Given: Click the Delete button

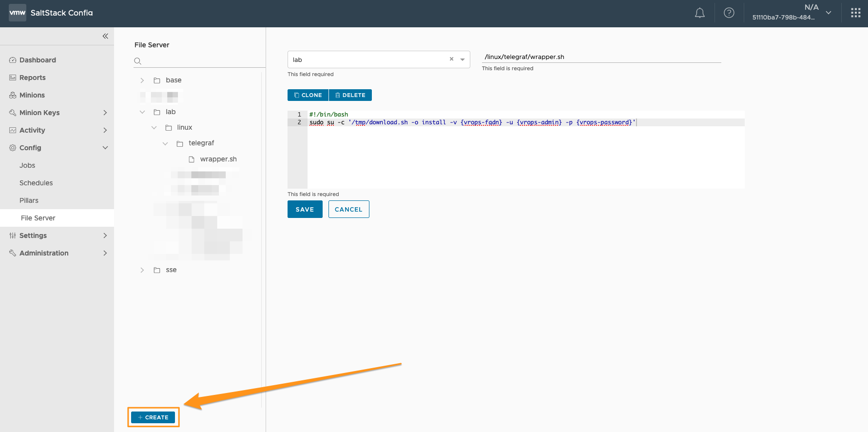Looking at the screenshot, I should [350, 95].
